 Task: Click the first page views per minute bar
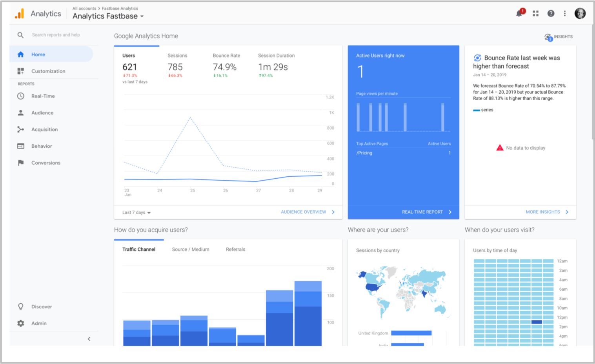(358, 117)
